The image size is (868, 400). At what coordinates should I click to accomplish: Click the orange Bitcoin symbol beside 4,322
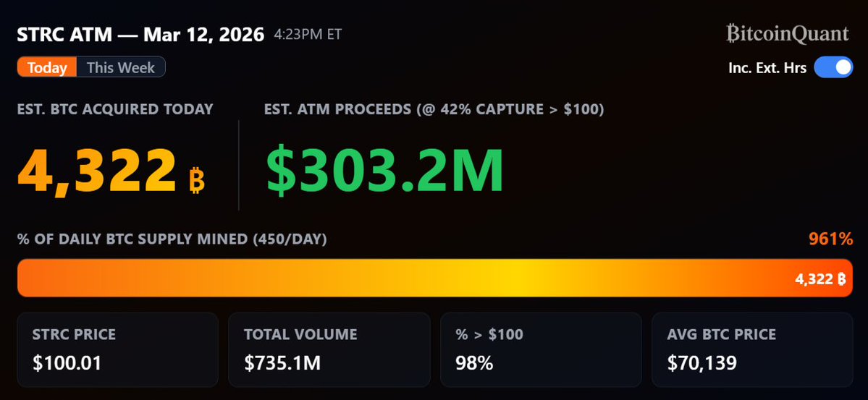(196, 181)
